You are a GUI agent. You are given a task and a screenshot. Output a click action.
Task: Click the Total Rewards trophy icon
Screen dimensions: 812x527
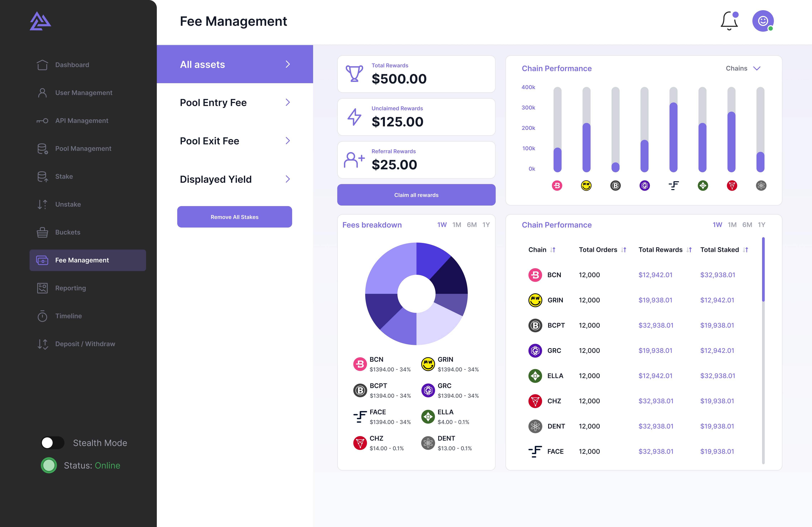pyautogui.click(x=354, y=74)
